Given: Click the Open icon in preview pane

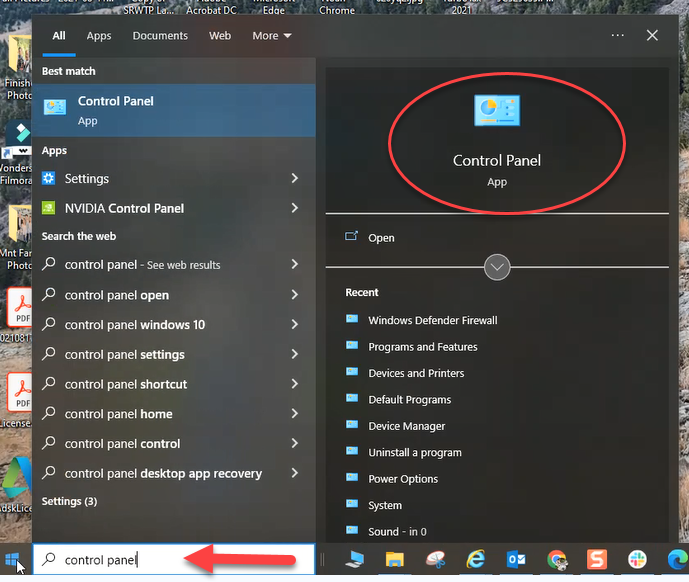Looking at the screenshot, I should [351, 236].
